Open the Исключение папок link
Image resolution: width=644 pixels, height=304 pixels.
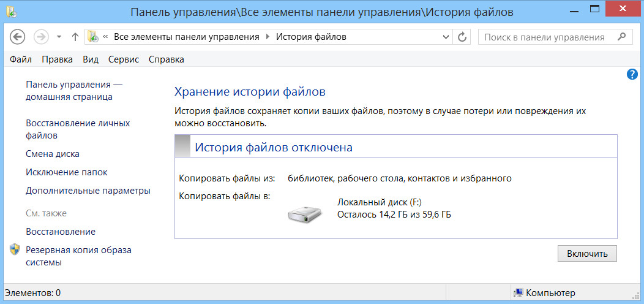pos(67,172)
